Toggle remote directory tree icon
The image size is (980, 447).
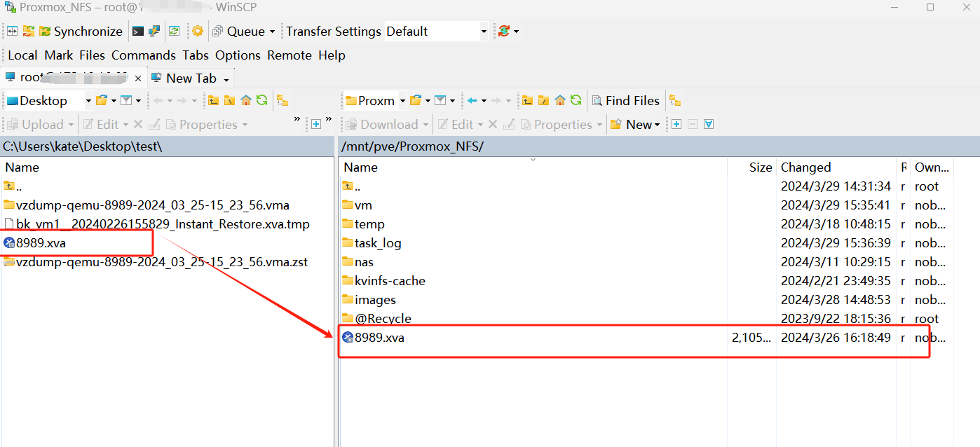click(675, 101)
